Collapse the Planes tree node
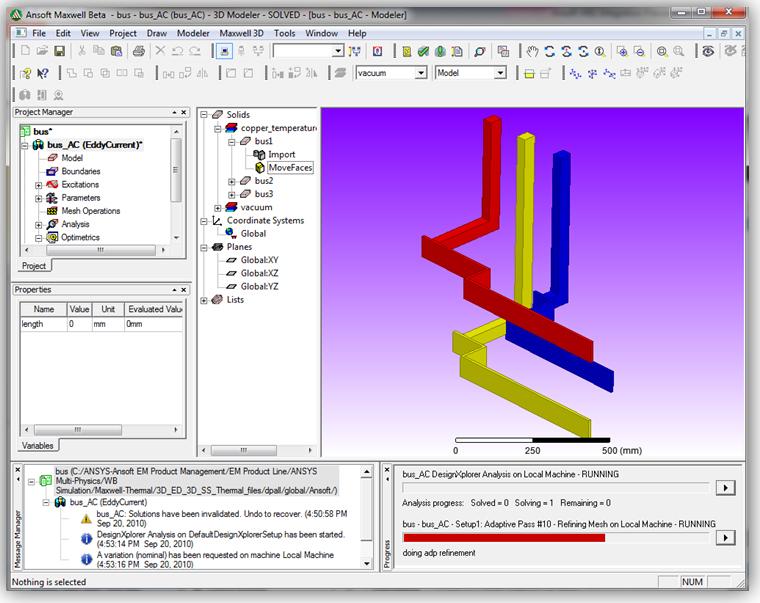 [x=204, y=247]
